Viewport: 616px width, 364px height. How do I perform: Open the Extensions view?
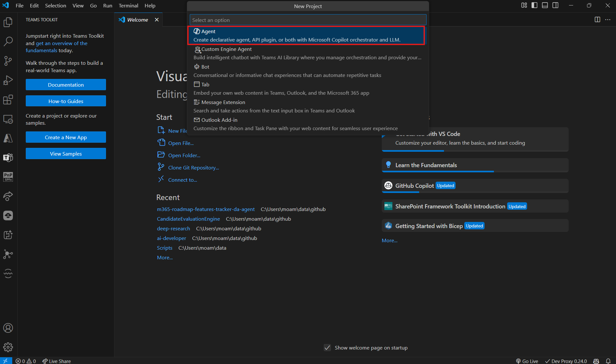pos(8,100)
